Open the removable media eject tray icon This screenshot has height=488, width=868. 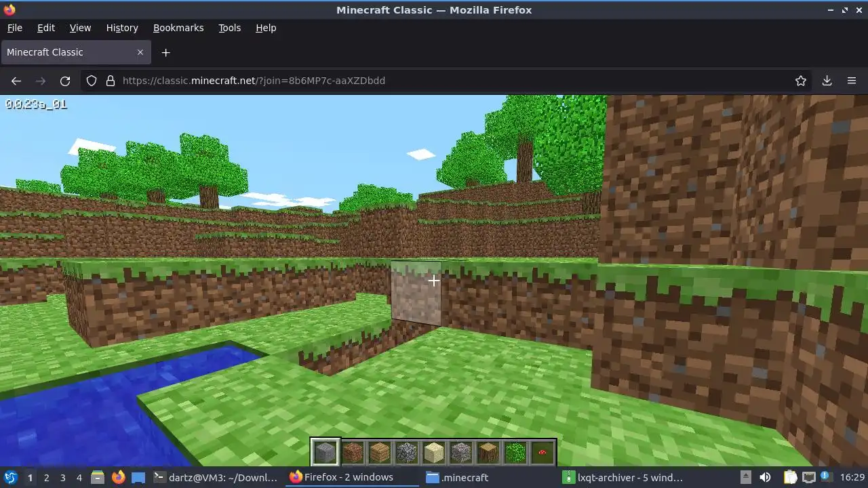[745, 478]
